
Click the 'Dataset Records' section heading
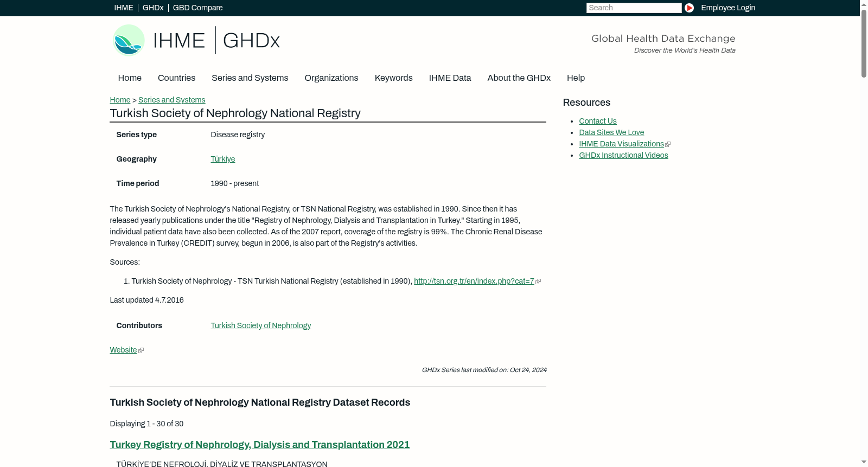pos(260,402)
